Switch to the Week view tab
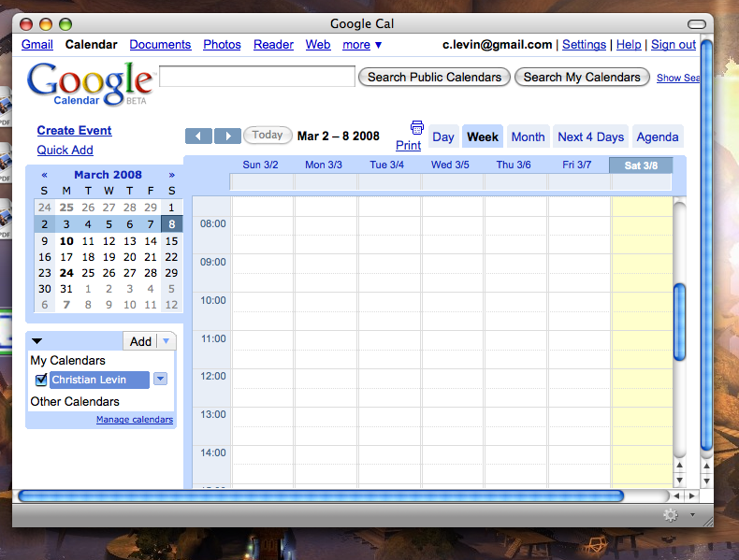The height and width of the screenshot is (560, 739). coord(483,136)
